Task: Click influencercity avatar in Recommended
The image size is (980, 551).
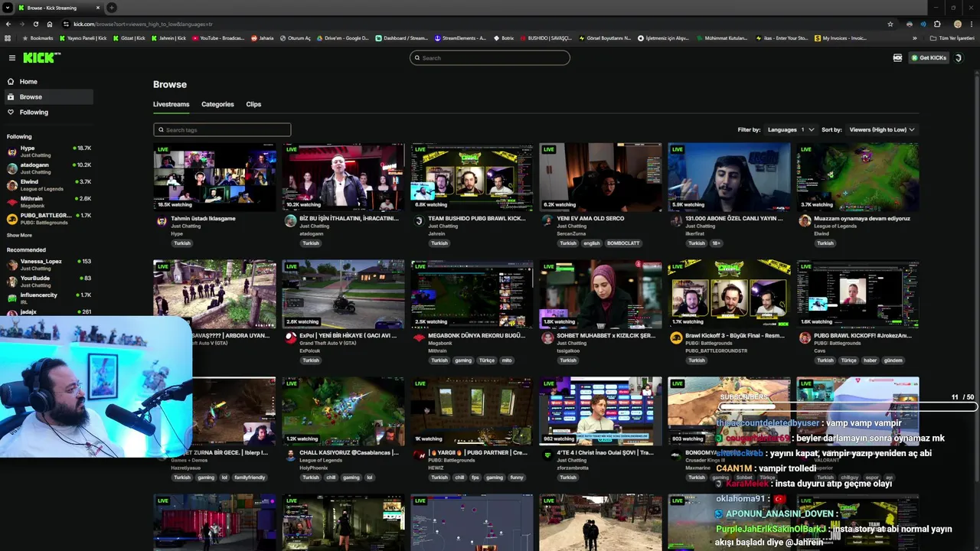Action: pyautogui.click(x=12, y=298)
